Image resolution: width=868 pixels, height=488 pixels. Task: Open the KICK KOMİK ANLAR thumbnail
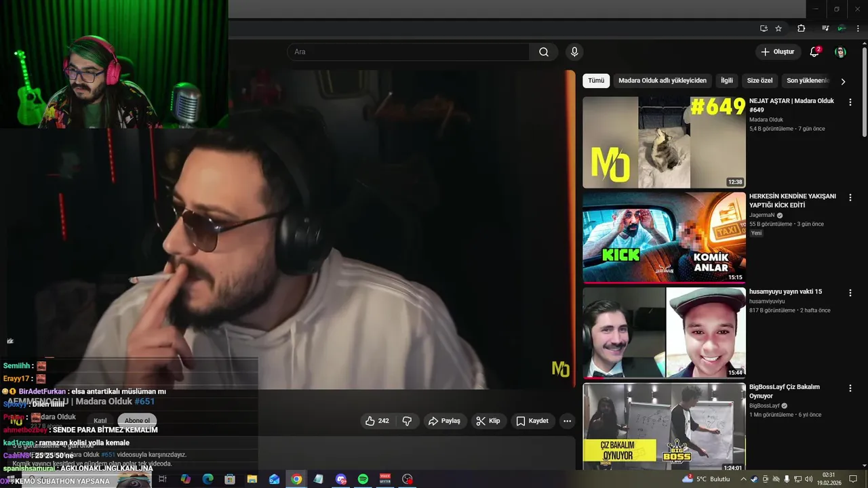(x=664, y=238)
